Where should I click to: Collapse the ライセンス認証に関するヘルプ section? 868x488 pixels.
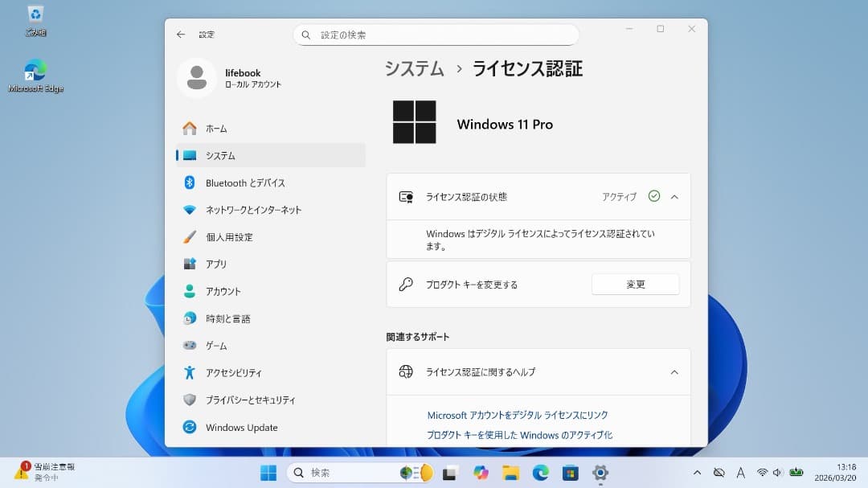674,371
